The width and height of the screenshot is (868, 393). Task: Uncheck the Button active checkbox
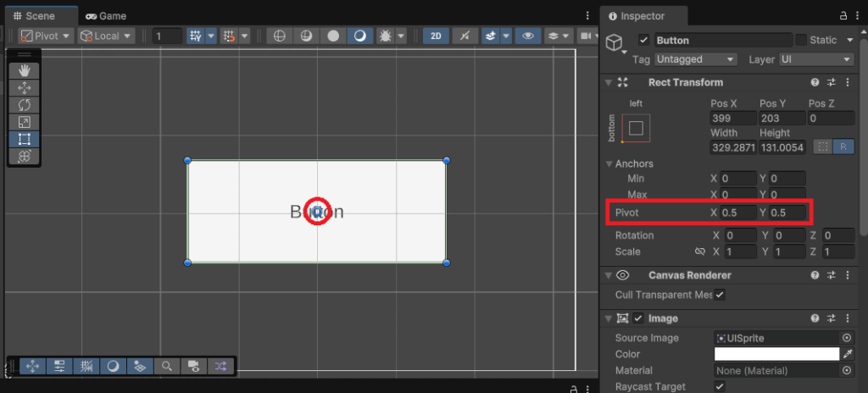click(x=644, y=40)
